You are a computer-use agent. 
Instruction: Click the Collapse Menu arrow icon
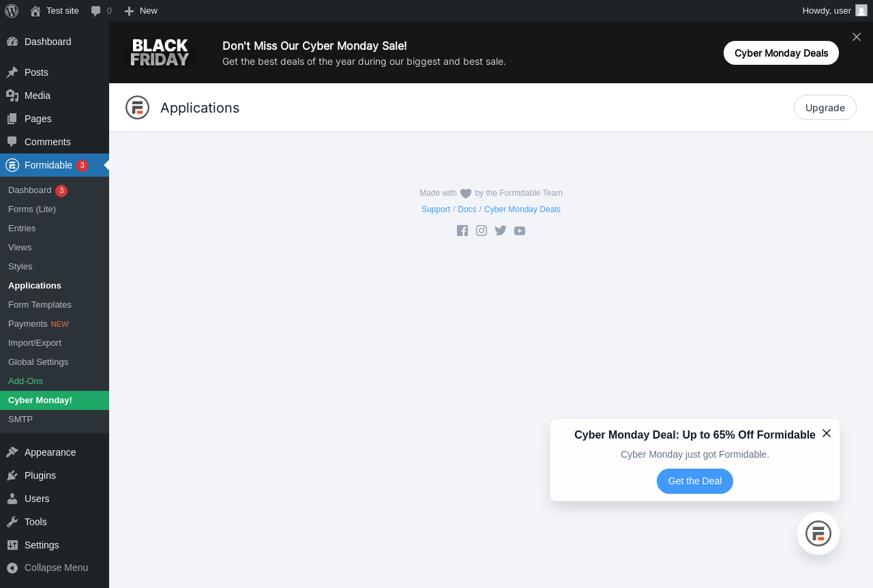coord(12,568)
